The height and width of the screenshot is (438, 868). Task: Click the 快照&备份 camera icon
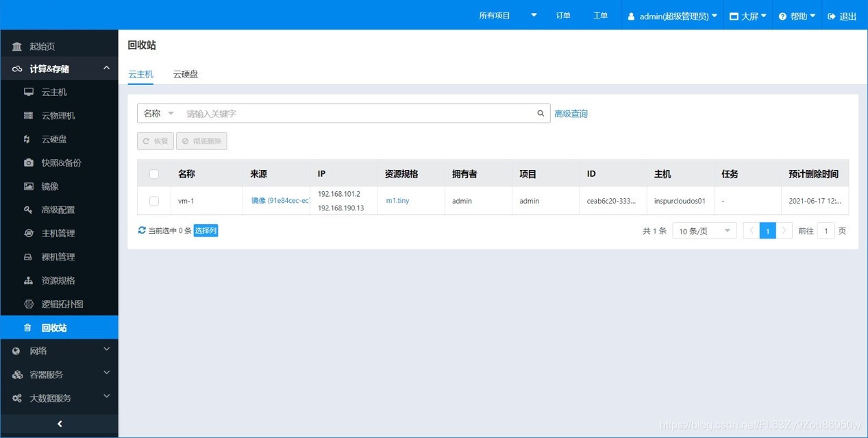(x=29, y=163)
